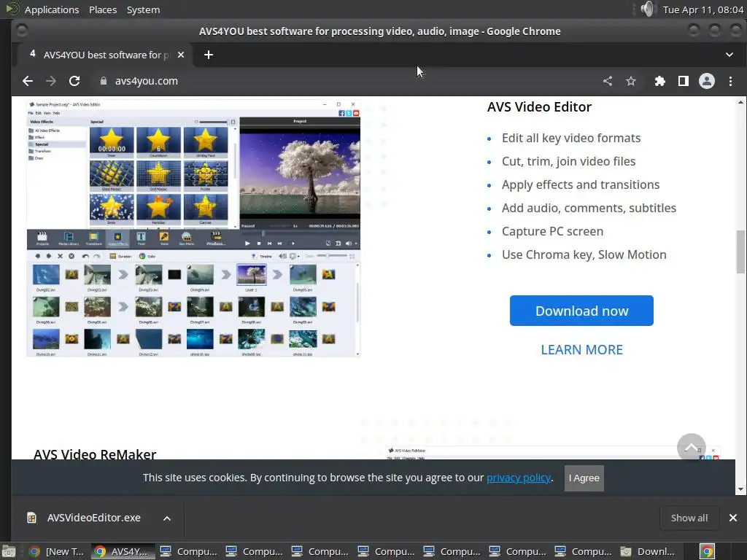Viewport: 747px width, 560px height.
Task: Expand AVSVideoEditor.exe download options chevron
Action: (x=167, y=518)
